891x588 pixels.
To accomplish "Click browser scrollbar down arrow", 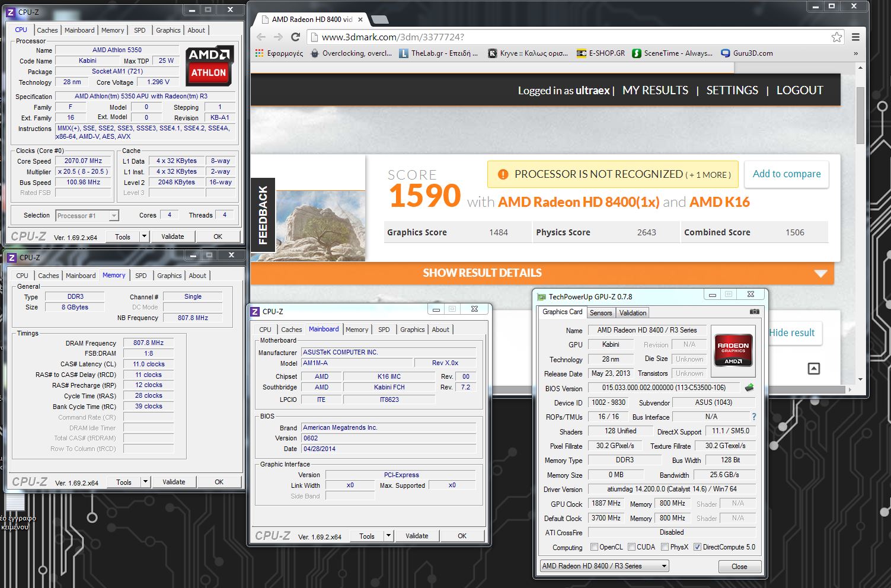I will tap(860, 379).
